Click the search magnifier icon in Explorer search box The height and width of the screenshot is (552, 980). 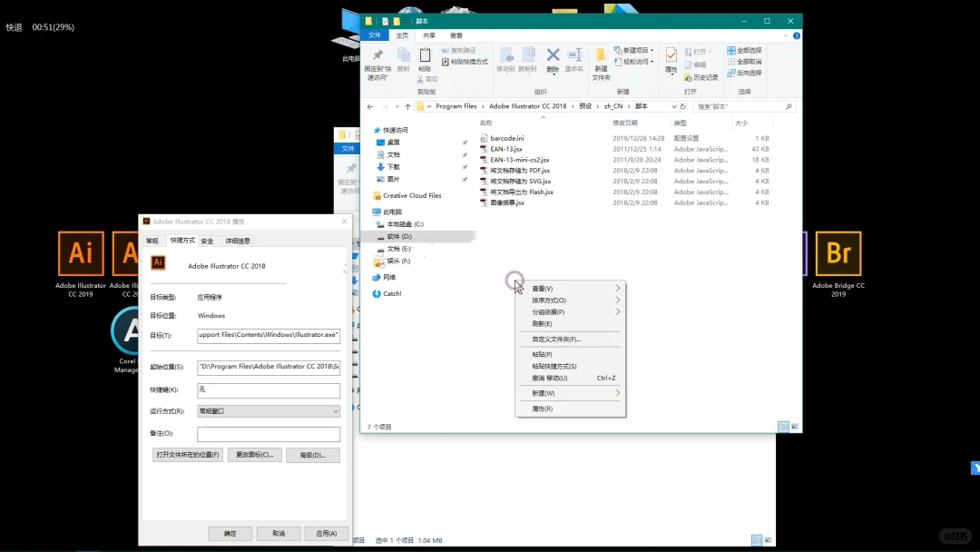point(789,106)
